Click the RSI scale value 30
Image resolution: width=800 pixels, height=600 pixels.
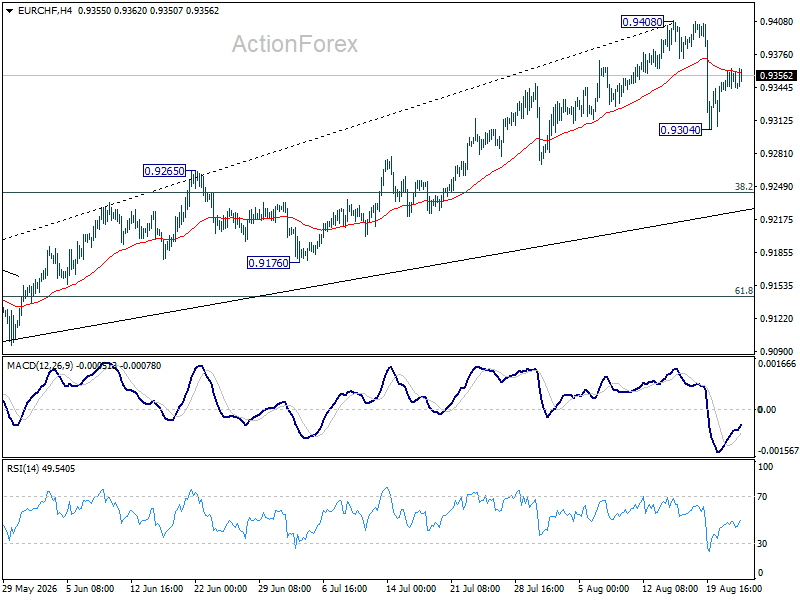pos(762,544)
